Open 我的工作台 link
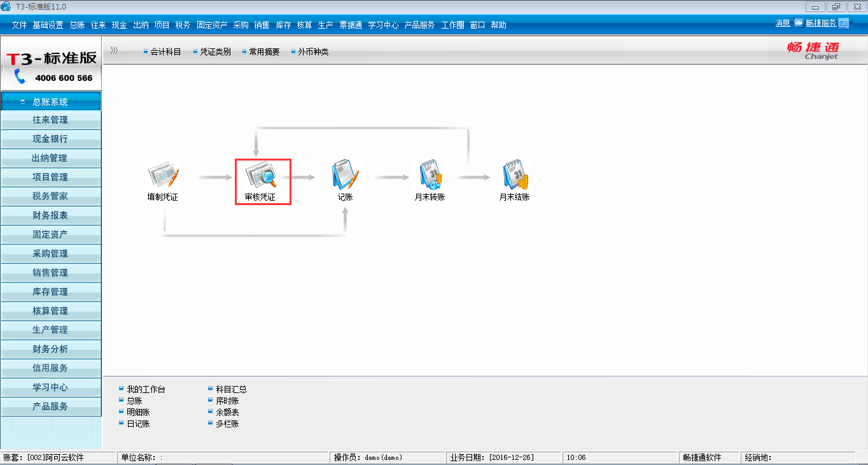Viewport: 868px width, 465px height. click(x=145, y=389)
